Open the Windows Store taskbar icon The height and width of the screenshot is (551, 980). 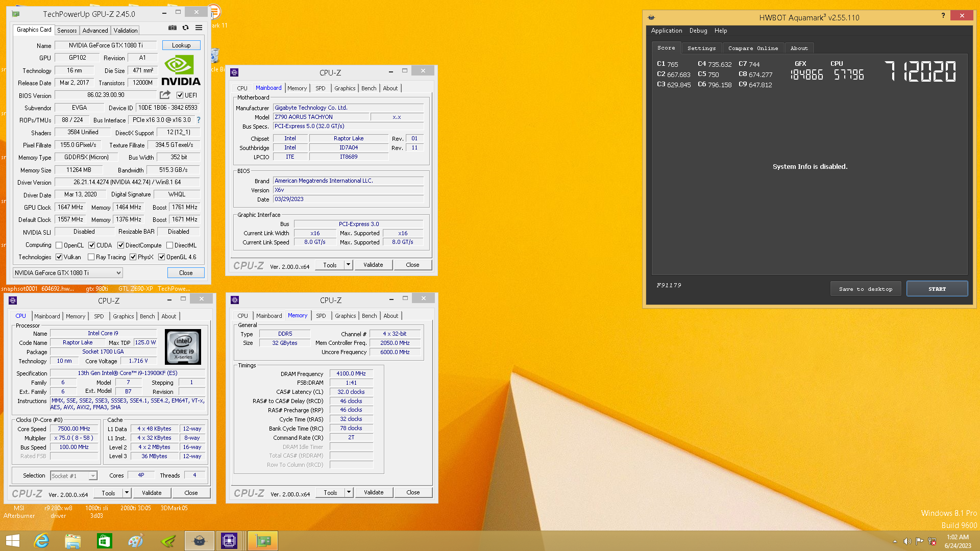105,541
